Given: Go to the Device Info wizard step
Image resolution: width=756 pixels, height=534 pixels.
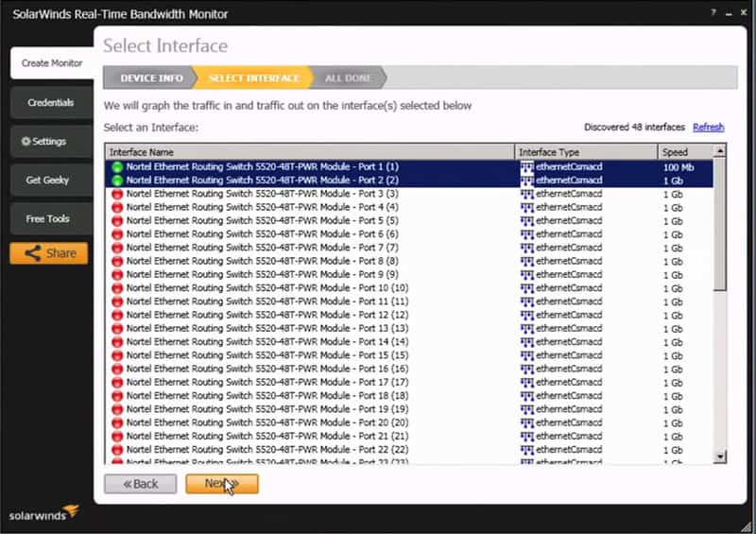Looking at the screenshot, I should 151,78.
